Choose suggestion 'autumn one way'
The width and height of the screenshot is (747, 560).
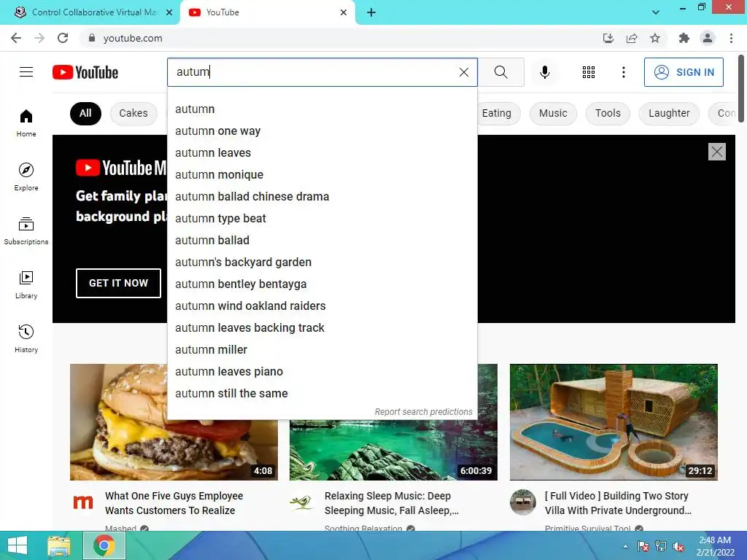coord(322,131)
